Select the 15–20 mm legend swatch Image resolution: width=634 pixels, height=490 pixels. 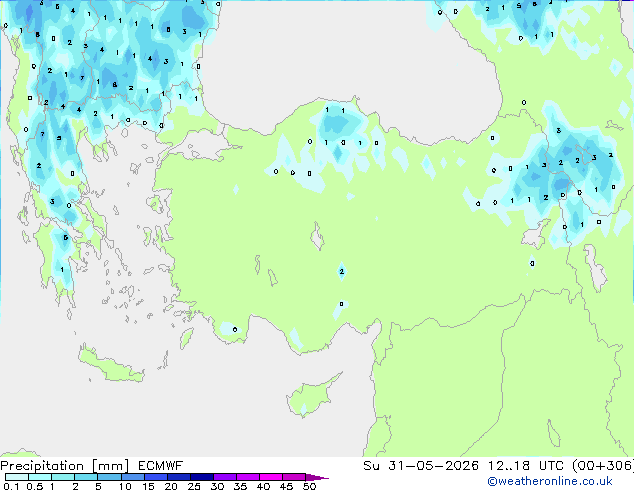tap(156, 477)
